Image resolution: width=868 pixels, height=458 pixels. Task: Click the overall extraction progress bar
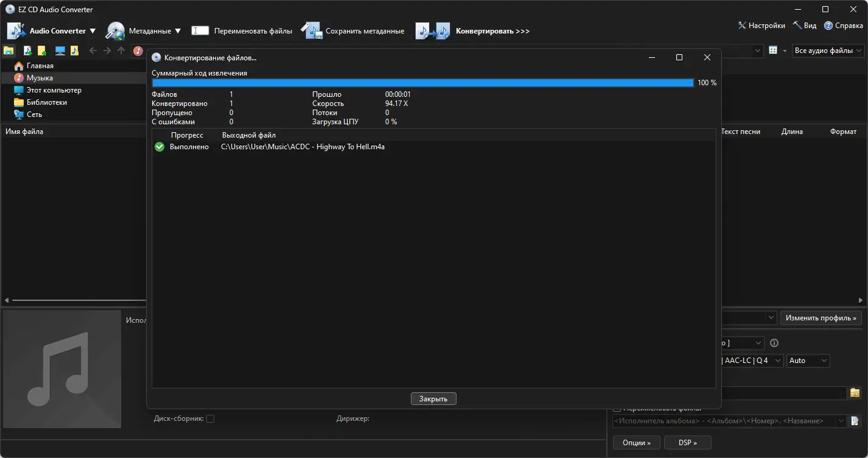(422, 83)
